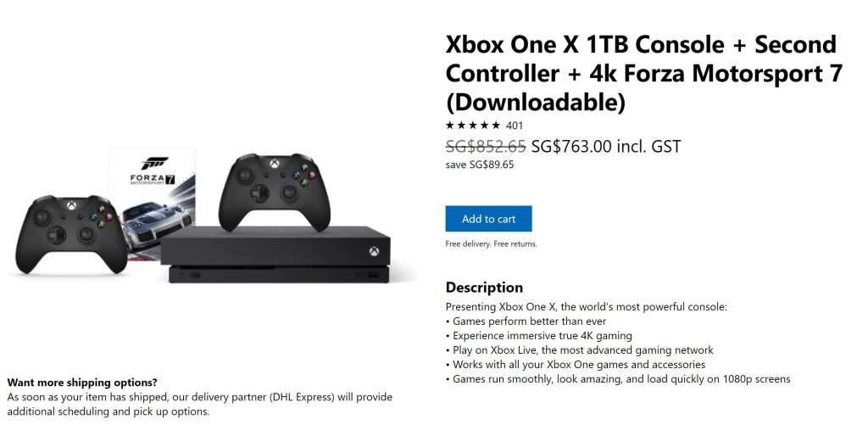Click the Xbox button on right controller

coord(274,163)
